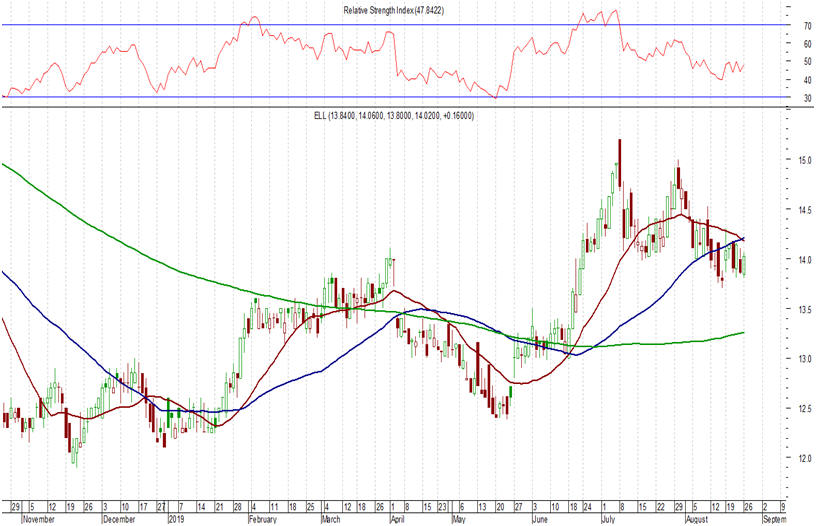The width and height of the screenshot is (816, 526).
Task: Click the May month label
Action: coord(460,520)
